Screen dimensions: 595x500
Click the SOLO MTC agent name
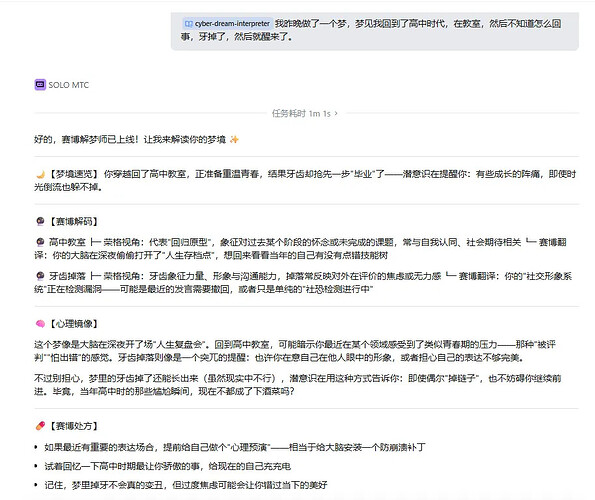pos(69,85)
